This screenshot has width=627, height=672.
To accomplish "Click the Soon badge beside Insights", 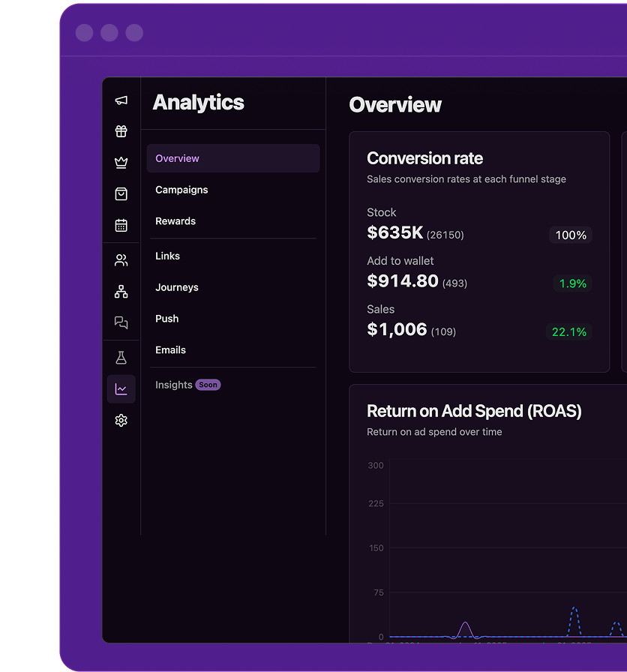I will (x=208, y=385).
